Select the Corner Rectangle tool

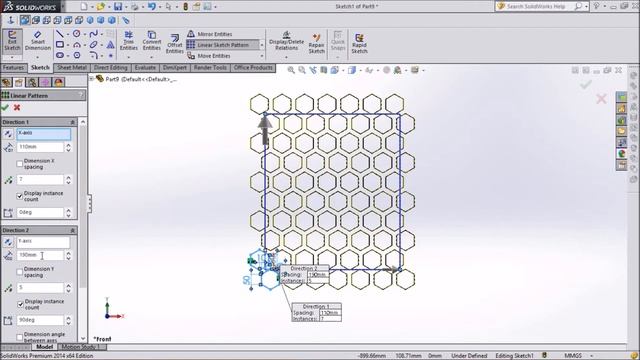point(60,44)
